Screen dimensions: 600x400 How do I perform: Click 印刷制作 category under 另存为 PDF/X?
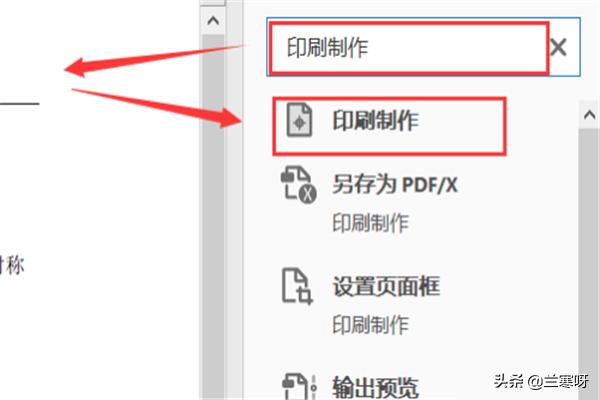pyautogui.click(x=370, y=222)
